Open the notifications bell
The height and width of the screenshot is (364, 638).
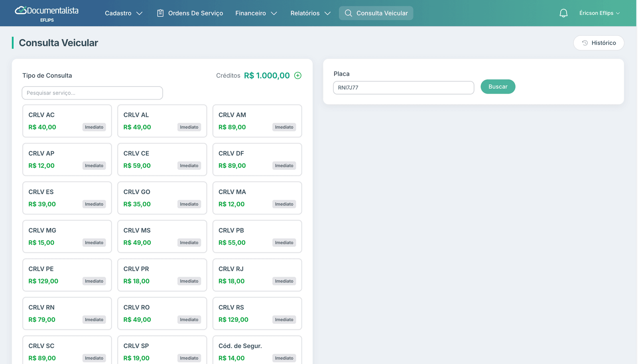coord(563,13)
